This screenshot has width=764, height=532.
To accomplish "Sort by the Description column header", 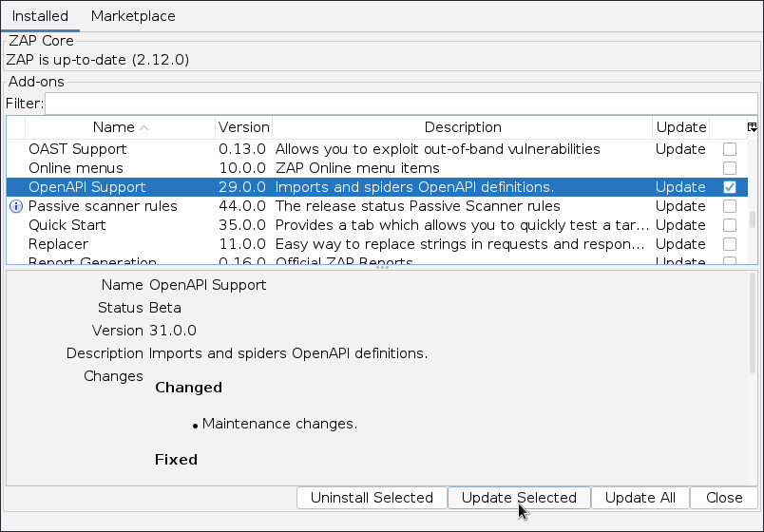I will tap(463, 127).
